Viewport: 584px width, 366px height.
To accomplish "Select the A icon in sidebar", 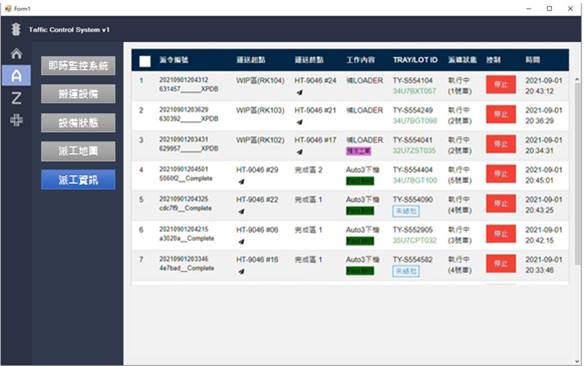I will coord(16,76).
